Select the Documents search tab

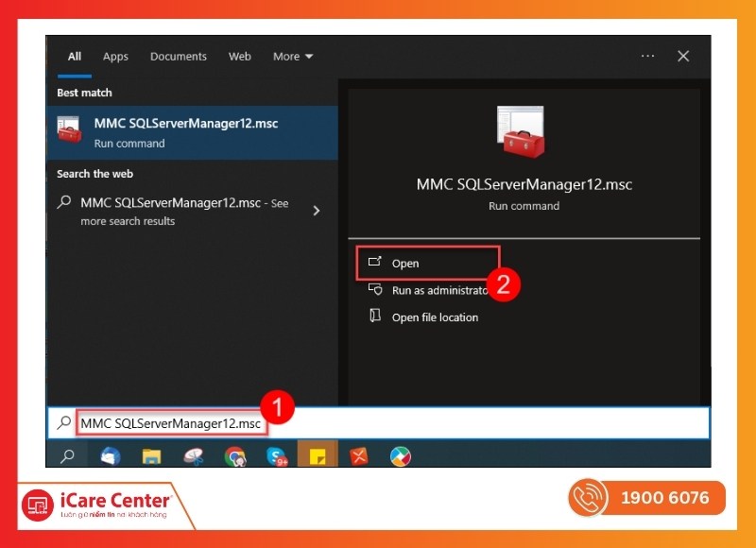179,57
